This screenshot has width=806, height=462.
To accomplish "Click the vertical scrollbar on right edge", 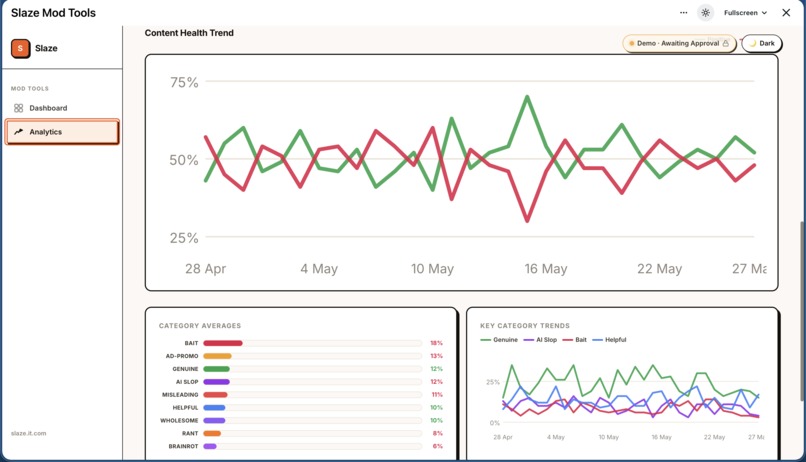I will coord(802,311).
